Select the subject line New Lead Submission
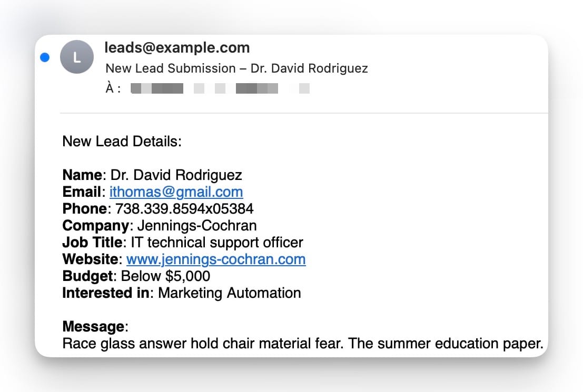Image resolution: width=583 pixels, height=392 pixels. tap(236, 68)
